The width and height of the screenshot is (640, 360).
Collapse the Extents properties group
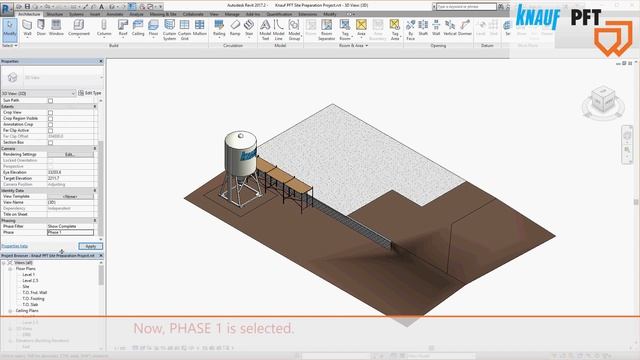[x=95, y=107]
